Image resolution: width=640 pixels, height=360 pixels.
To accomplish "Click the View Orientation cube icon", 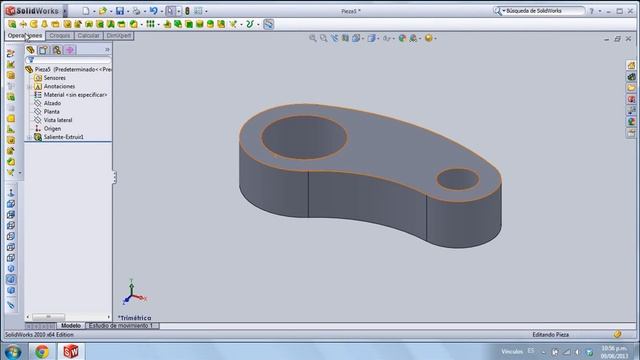I will tap(356, 38).
